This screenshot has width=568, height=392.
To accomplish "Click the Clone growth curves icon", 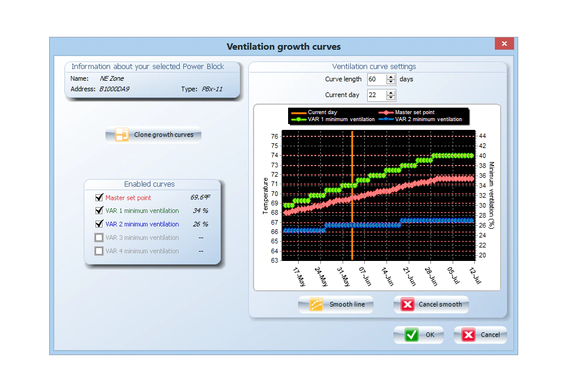I will [122, 135].
